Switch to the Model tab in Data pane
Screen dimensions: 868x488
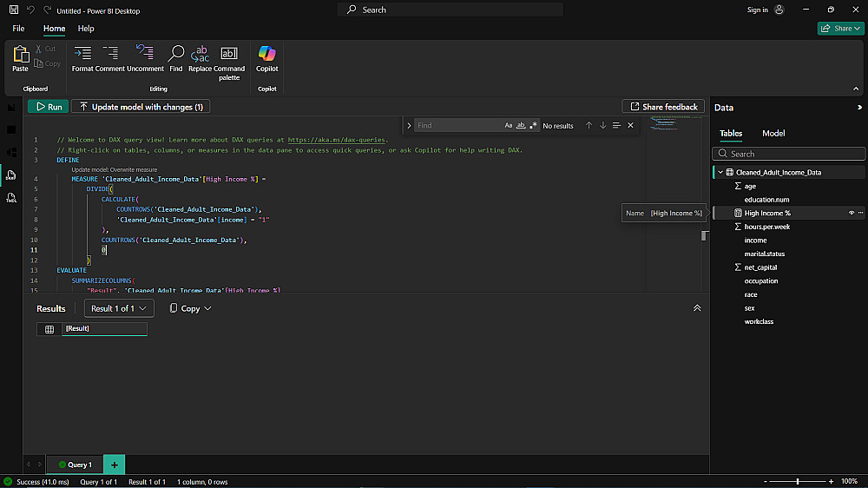tap(773, 133)
